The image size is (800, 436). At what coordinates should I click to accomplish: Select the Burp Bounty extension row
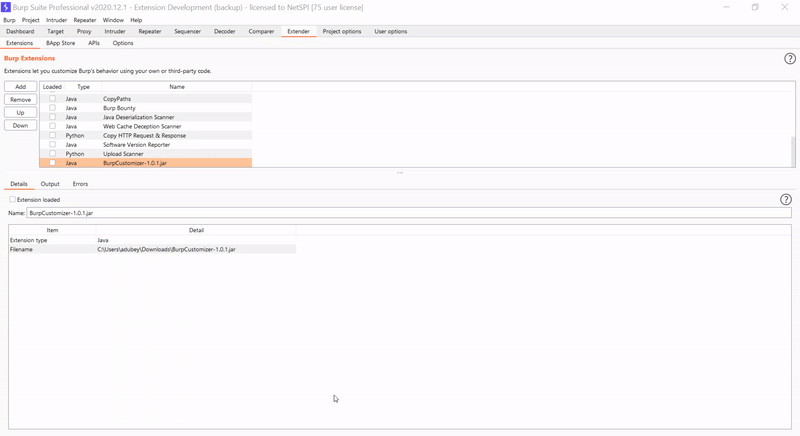[146, 108]
